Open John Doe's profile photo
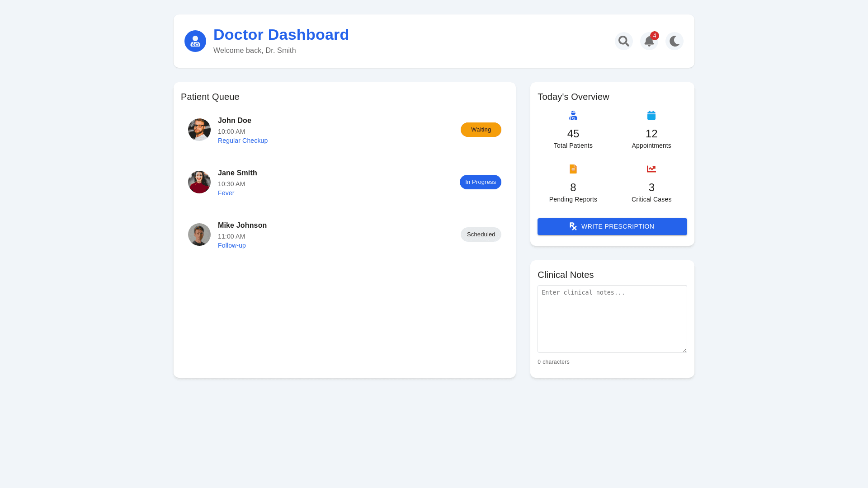The image size is (868, 488). [199, 130]
